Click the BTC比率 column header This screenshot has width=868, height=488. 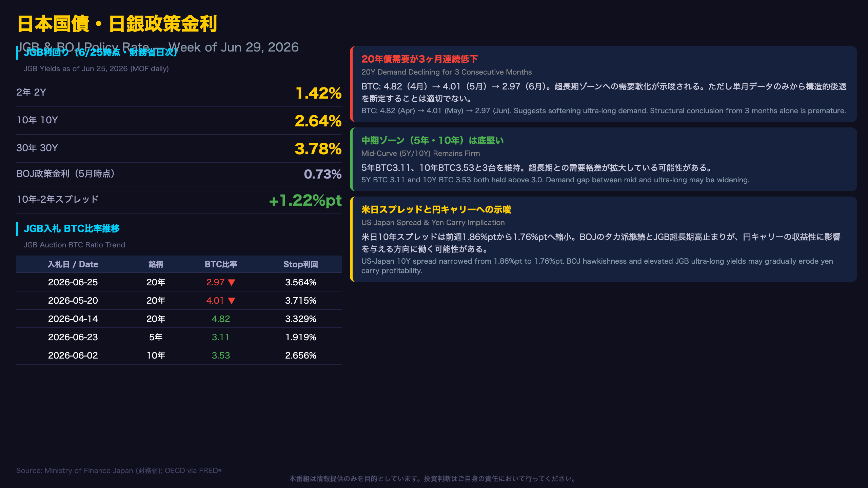[x=221, y=264]
